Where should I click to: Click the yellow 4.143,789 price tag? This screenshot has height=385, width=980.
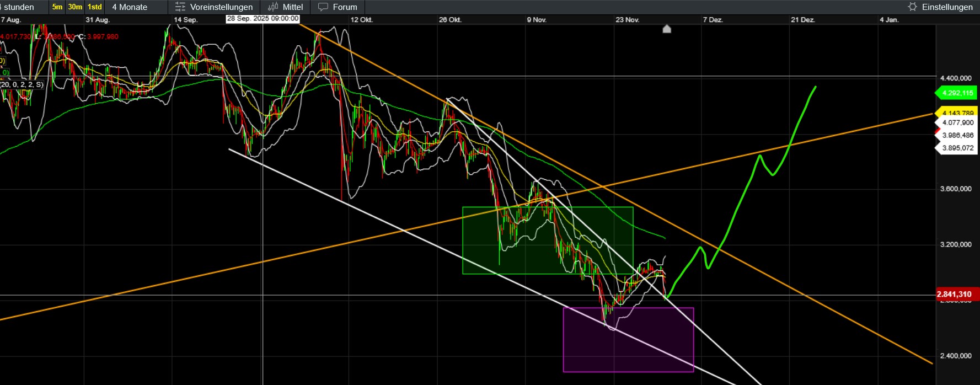click(x=957, y=113)
